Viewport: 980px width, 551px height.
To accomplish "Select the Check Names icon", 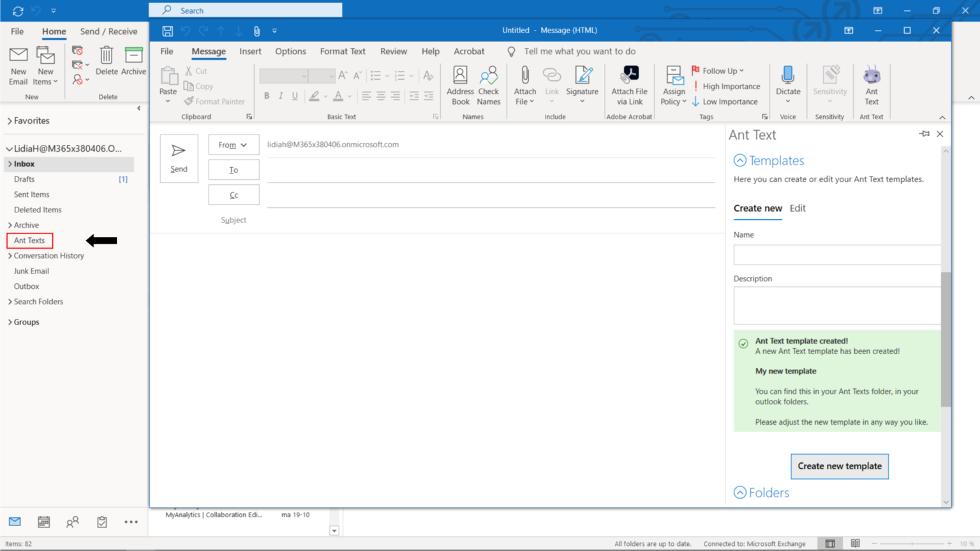I will (x=489, y=85).
